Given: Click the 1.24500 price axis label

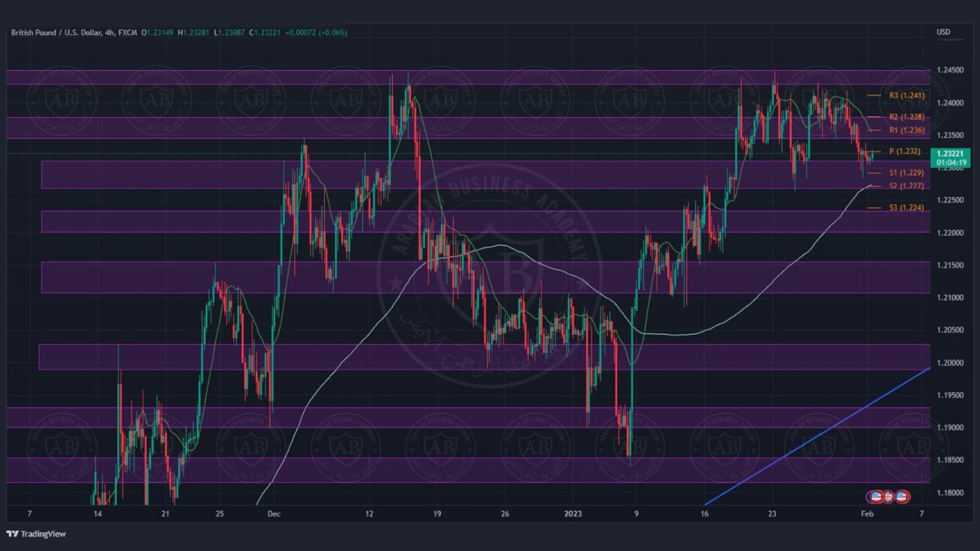Looking at the screenshot, I should (950, 70).
